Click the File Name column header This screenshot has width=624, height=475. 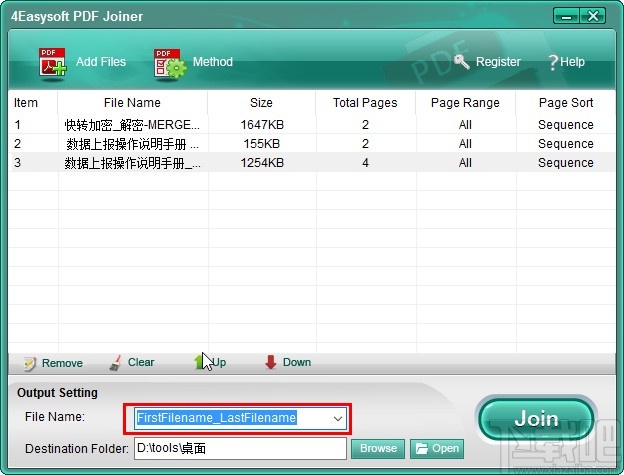point(132,103)
